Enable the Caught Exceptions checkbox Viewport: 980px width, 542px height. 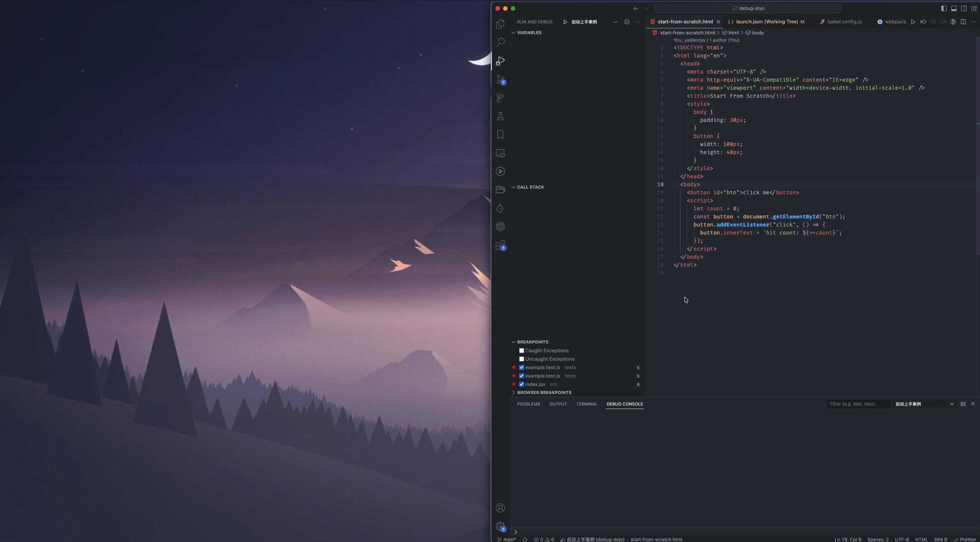(x=521, y=350)
